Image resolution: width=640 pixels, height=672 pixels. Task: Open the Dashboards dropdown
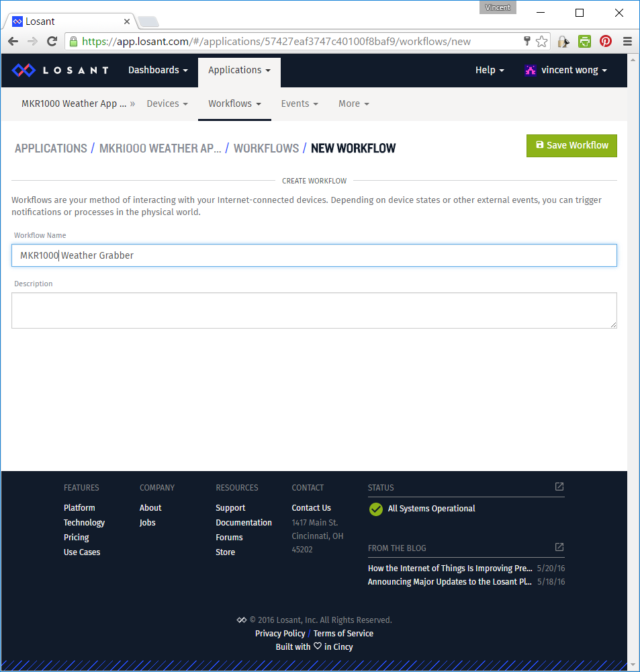(158, 70)
